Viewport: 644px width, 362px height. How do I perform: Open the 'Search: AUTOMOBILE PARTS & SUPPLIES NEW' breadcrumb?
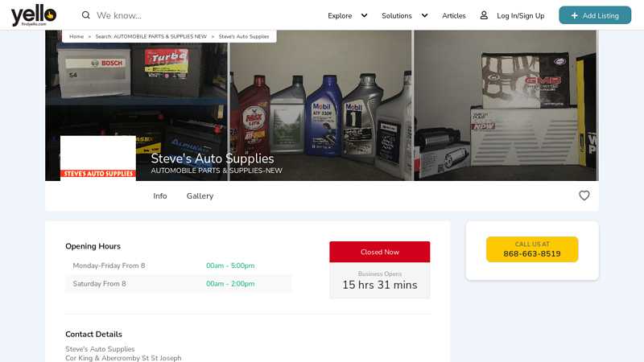pos(151,36)
